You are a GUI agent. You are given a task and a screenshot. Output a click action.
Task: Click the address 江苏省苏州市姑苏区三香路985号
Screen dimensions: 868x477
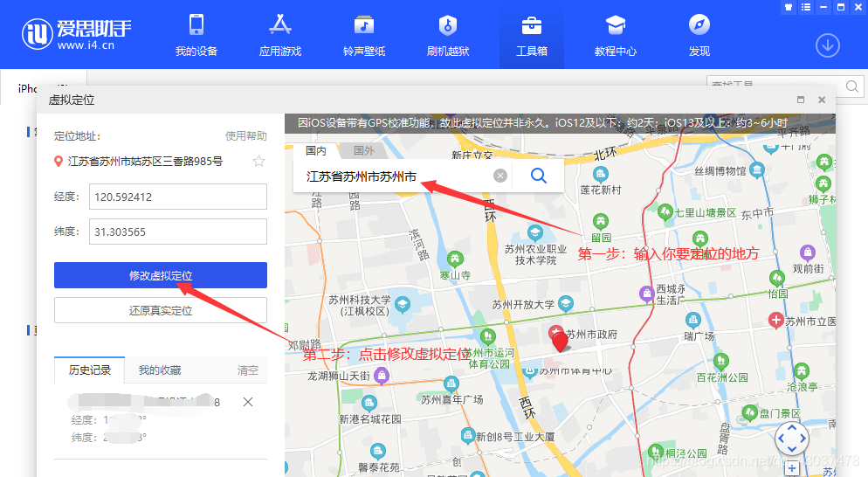(145, 162)
